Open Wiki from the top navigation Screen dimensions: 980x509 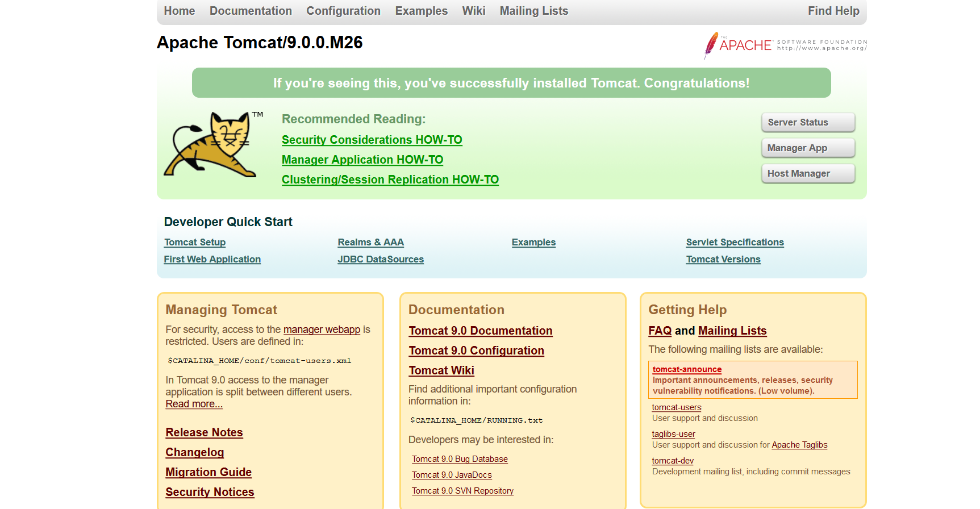pos(474,11)
